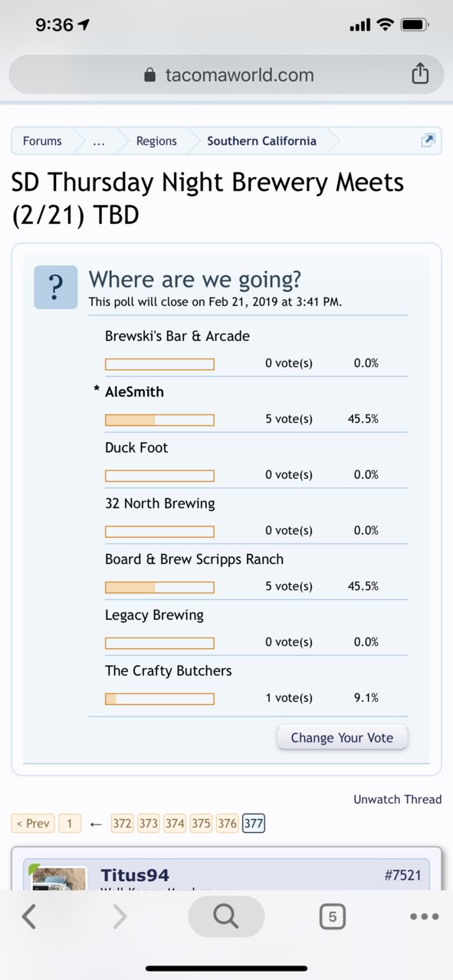This screenshot has width=453, height=980.
Task: Expand the breadcrumb ellipsis item
Action: [99, 141]
